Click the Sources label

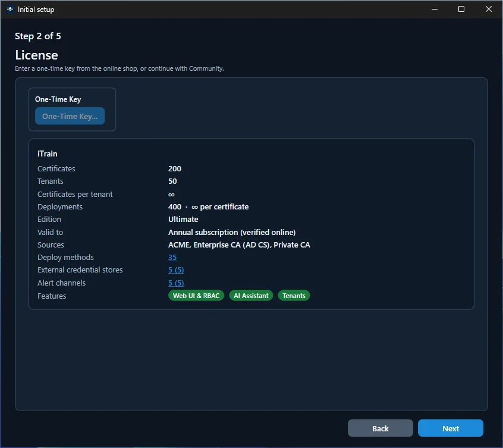click(x=51, y=245)
